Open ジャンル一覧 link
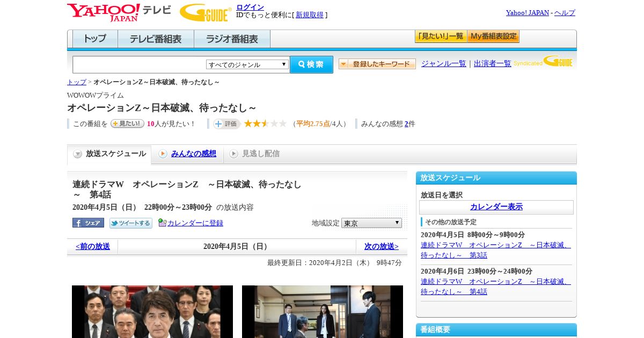 [444, 64]
